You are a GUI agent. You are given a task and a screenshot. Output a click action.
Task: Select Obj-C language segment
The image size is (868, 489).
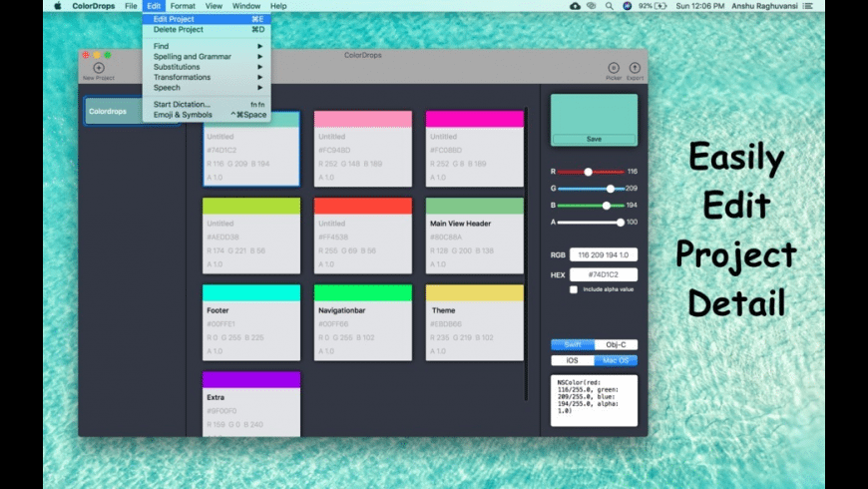[x=616, y=344]
